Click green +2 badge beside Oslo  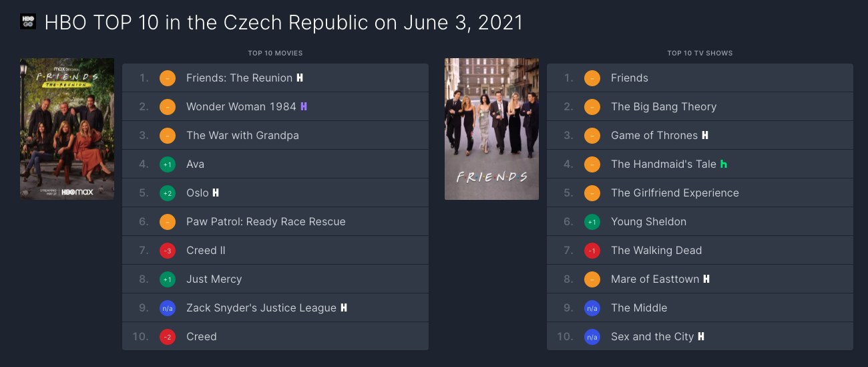point(167,193)
